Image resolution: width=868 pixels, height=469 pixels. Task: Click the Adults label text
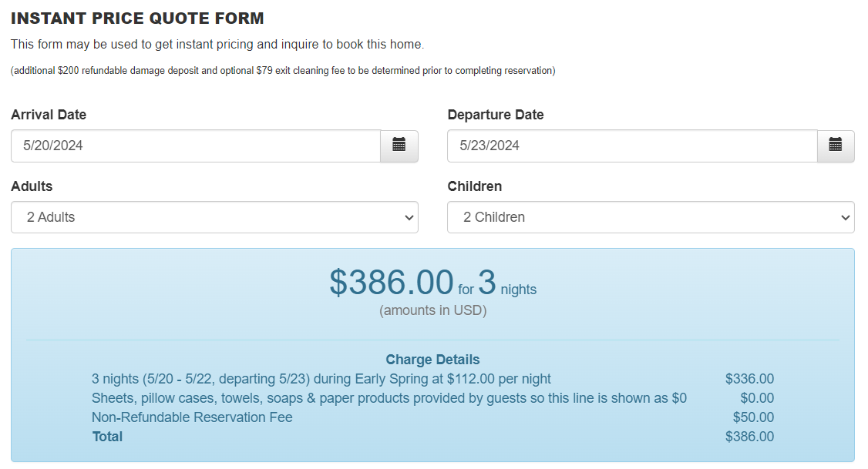32,186
